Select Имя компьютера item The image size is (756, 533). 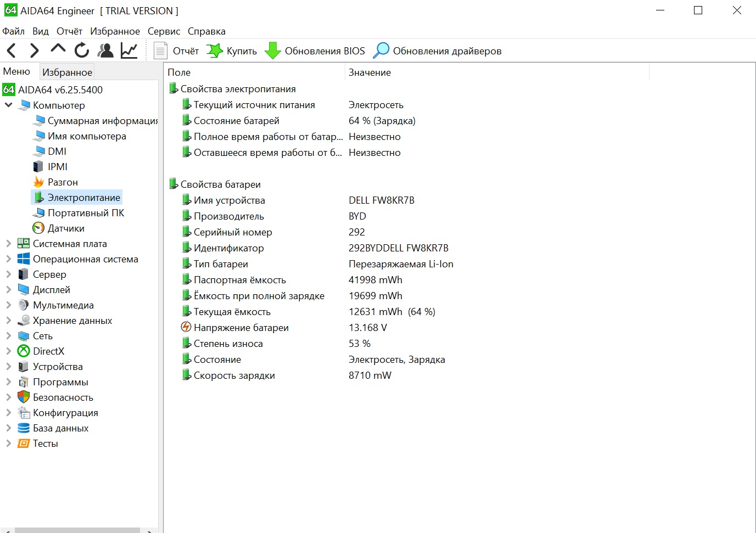coord(80,136)
